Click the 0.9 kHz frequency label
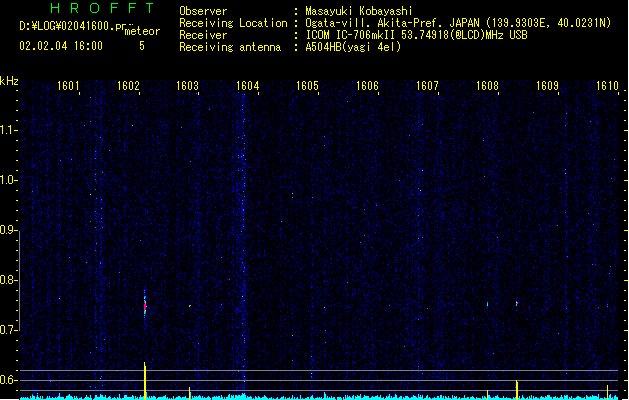 (9, 230)
